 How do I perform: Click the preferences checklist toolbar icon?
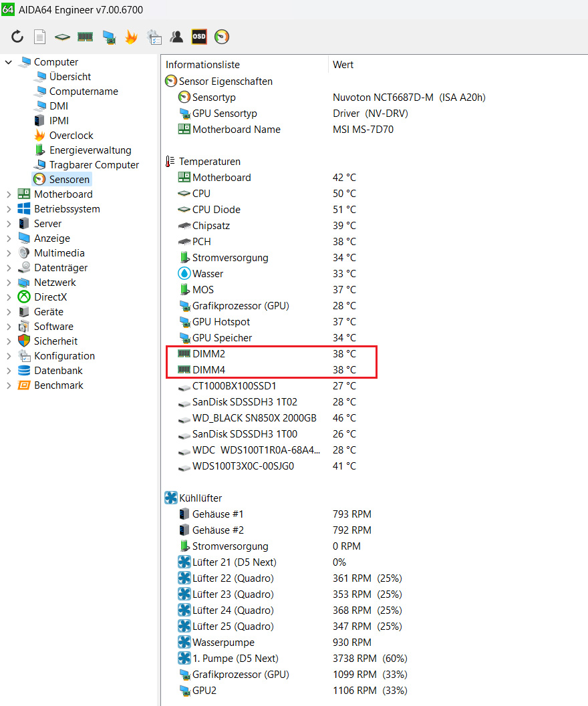[x=154, y=37]
